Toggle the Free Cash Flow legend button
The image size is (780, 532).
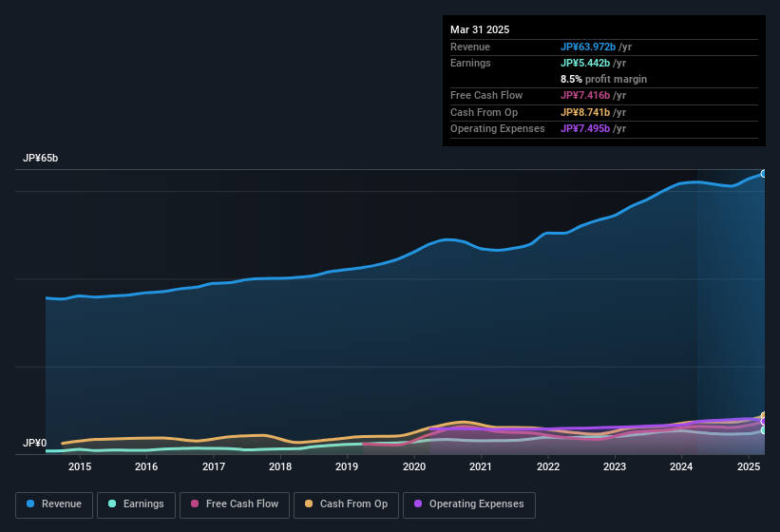click(235, 504)
